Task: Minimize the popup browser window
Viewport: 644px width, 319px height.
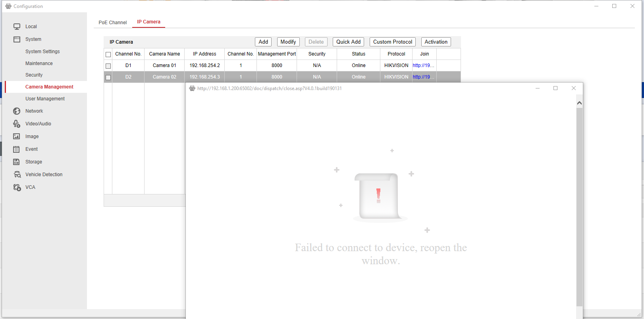Action: (x=538, y=88)
